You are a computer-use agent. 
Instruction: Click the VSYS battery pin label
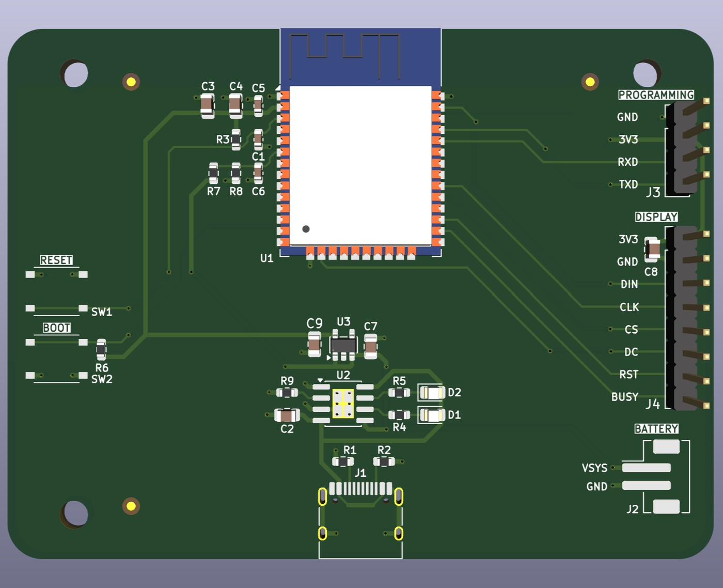point(594,468)
